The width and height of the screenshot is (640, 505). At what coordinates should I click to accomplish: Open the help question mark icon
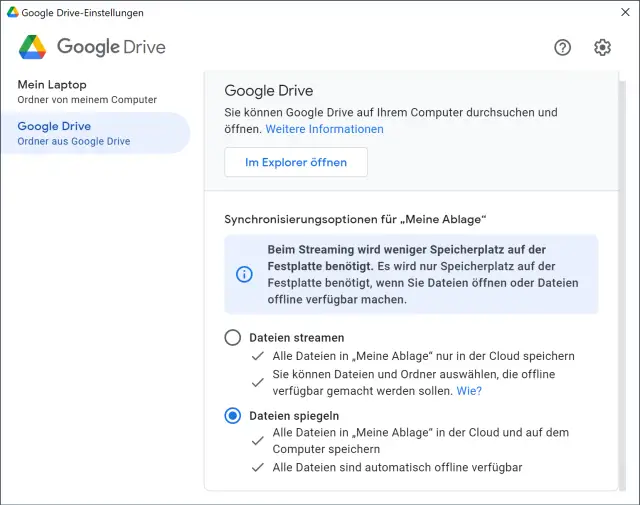point(562,47)
